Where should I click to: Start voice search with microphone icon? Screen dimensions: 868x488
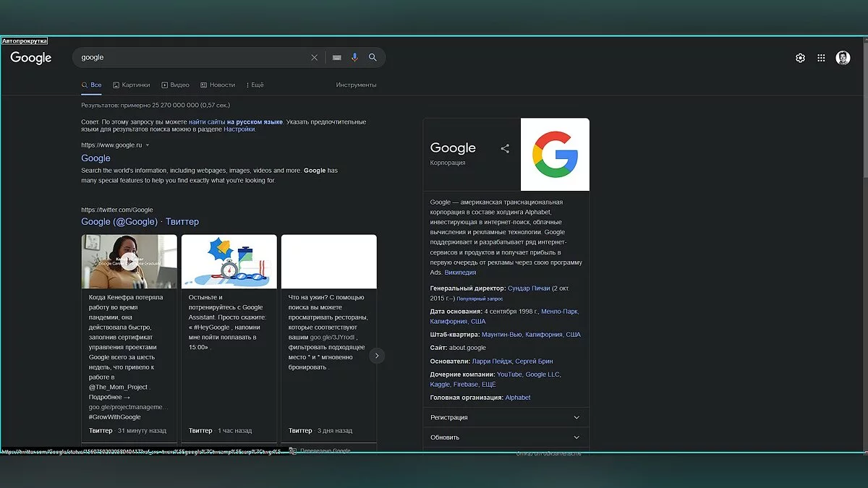[x=354, y=57]
